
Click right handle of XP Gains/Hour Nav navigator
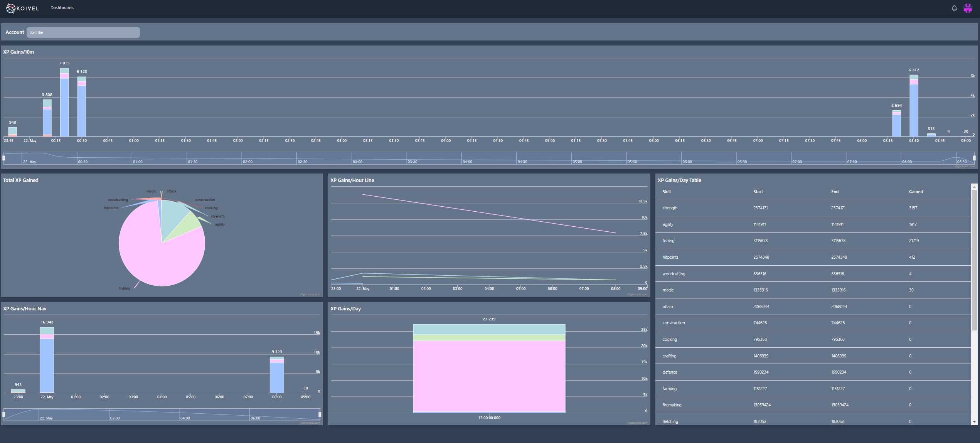(320, 414)
